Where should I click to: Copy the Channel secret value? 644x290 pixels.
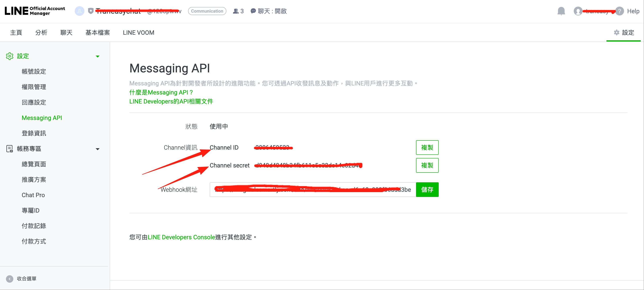point(427,165)
